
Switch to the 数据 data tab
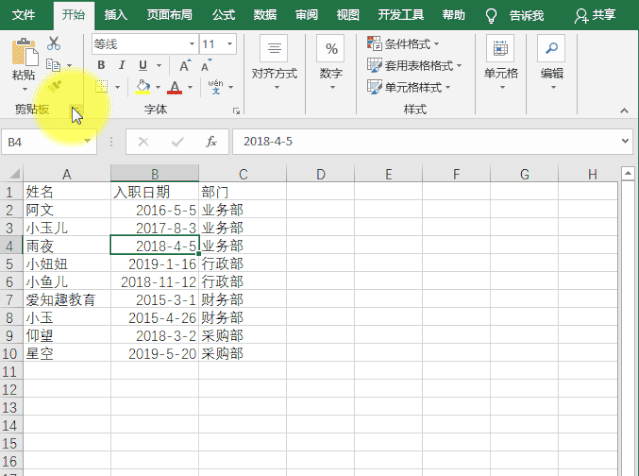[x=265, y=15]
